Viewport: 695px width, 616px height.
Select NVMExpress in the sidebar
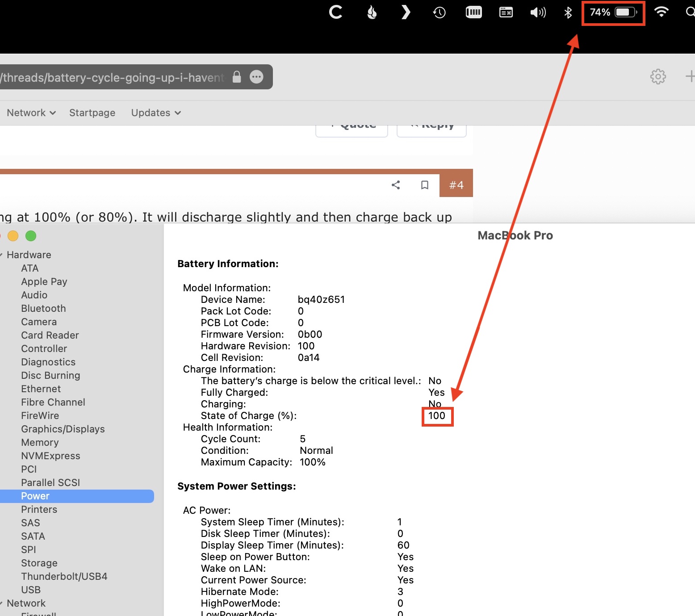(50, 456)
